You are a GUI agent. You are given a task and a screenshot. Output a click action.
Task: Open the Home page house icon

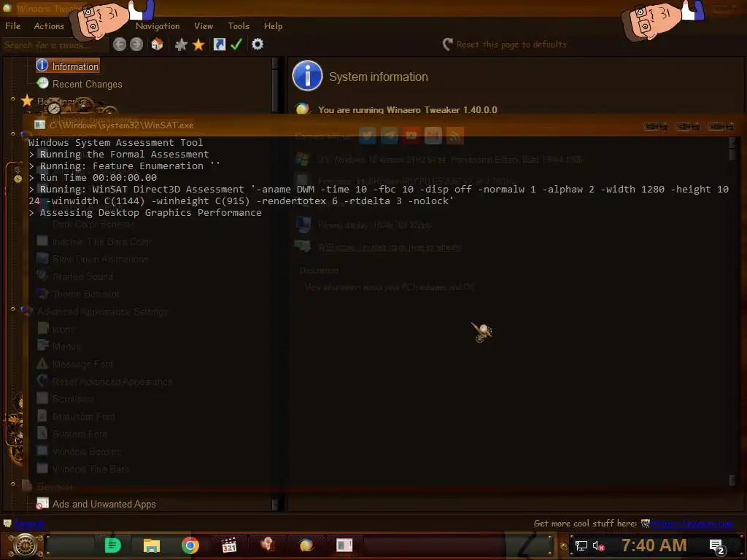click(x=158, y=44)
